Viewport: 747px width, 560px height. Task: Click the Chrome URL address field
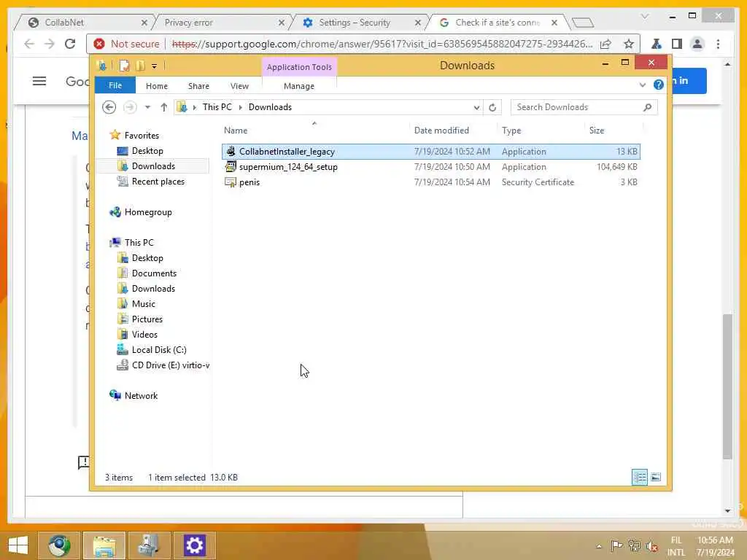[x=381, y=44]
